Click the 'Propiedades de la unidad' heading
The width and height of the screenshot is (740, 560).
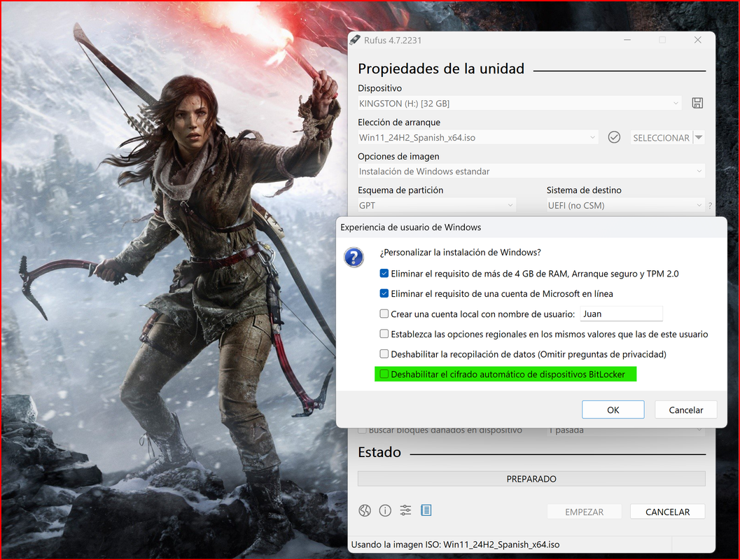coord(441,69)
